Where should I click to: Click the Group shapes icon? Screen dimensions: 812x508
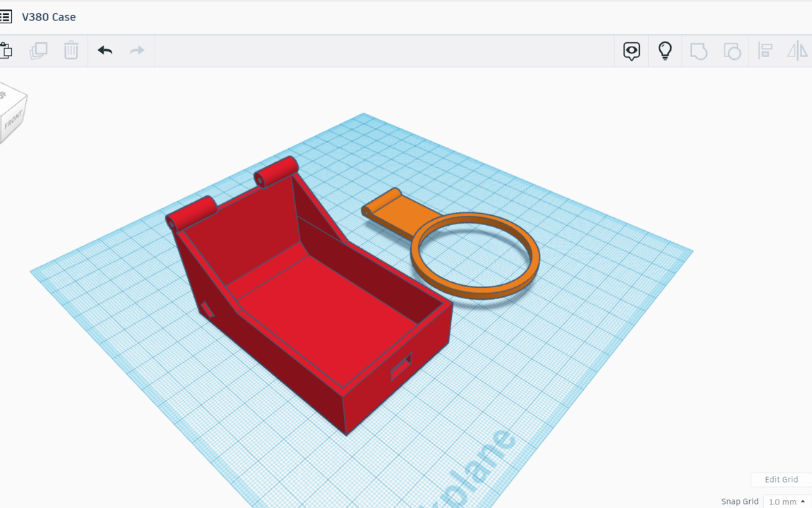click(x=698, y=52)
